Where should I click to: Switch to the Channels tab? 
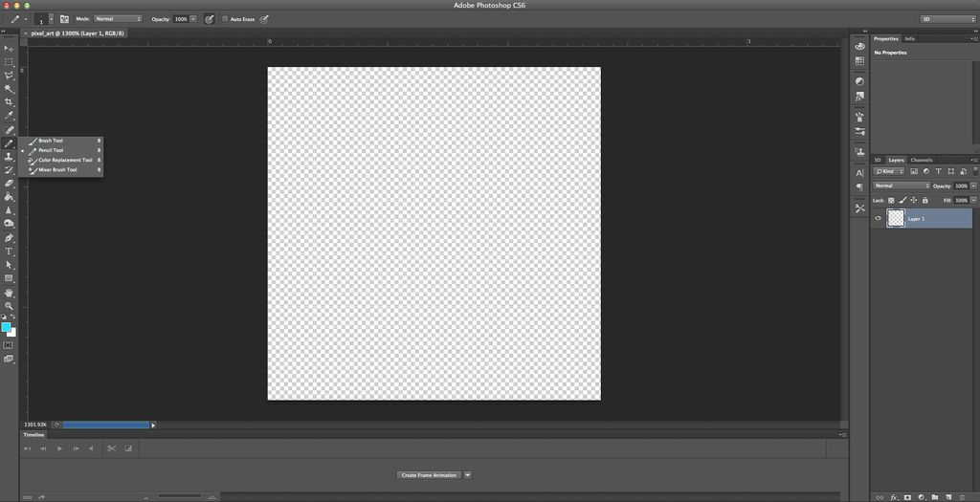tap(922, 161)
